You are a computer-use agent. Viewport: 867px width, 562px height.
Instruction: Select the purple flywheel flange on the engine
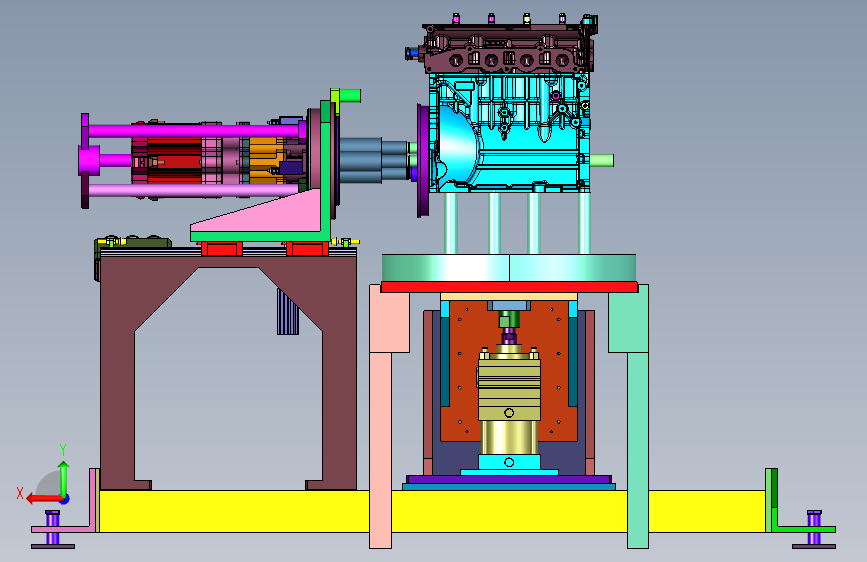click(x=423, y=160)
